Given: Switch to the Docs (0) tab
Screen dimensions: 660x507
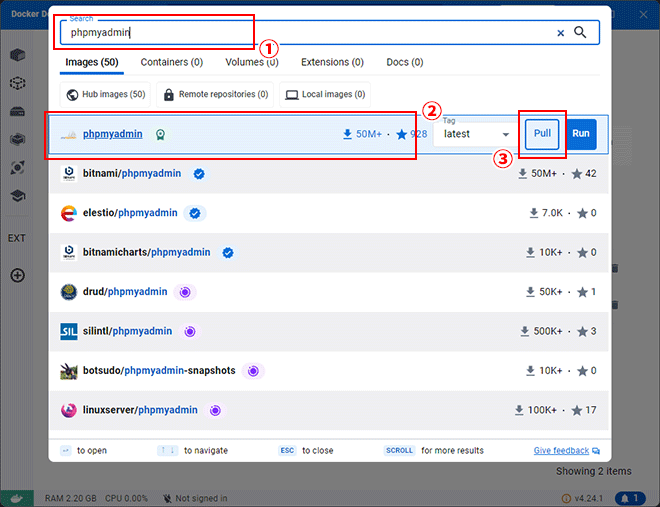Looking at the screenshot, I should pos(405,62).
